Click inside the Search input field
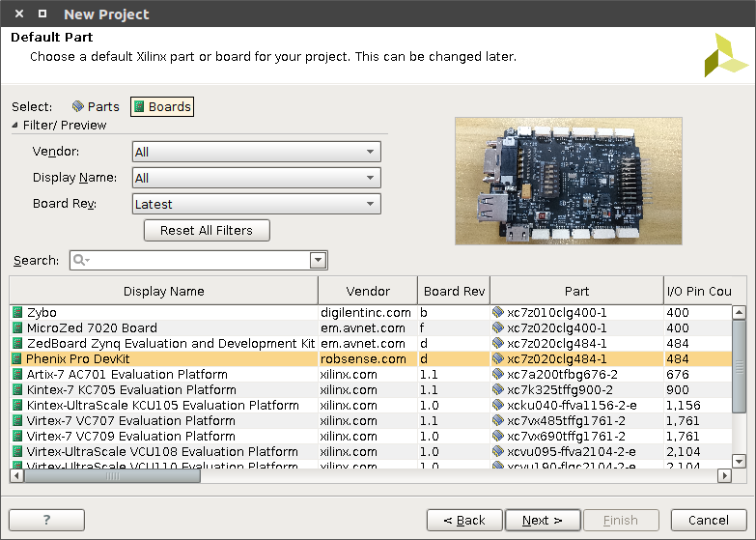 [199, 260]
